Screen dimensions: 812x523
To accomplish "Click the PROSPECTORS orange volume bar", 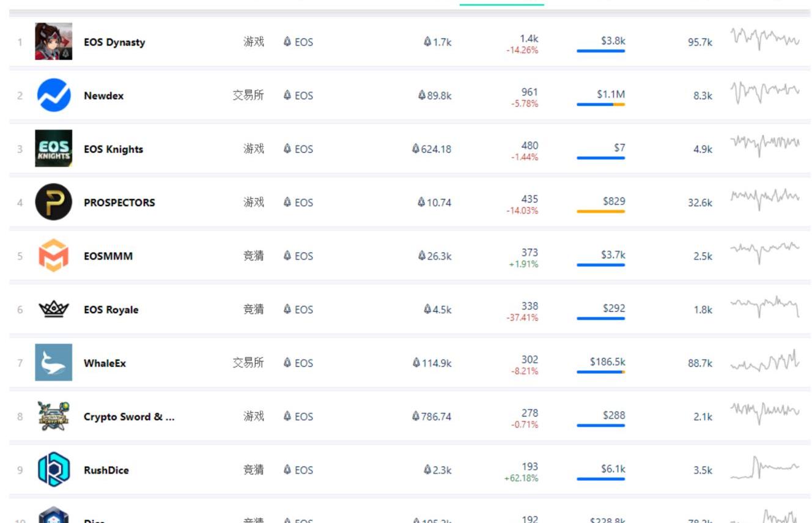I will point(600,212).
